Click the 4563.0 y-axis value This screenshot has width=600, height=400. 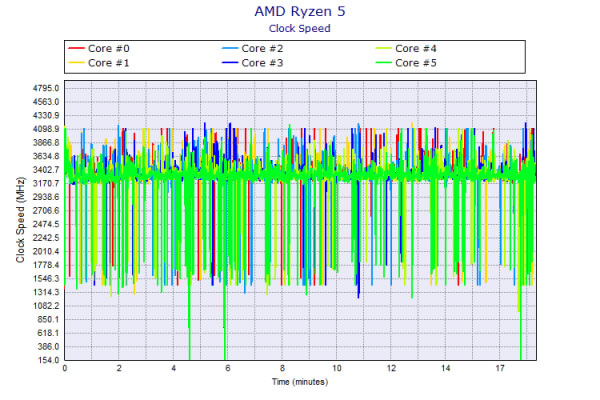46,102
